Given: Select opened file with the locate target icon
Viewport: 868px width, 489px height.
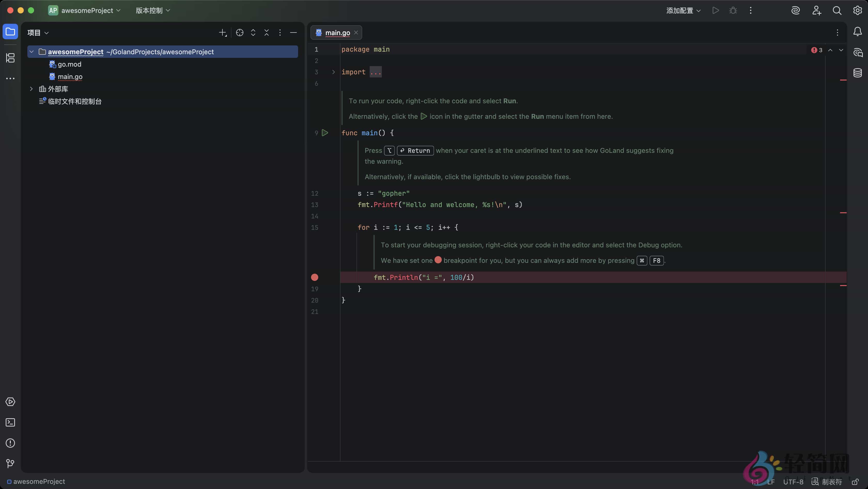Looking at the screenshot, I should [239, 32].
